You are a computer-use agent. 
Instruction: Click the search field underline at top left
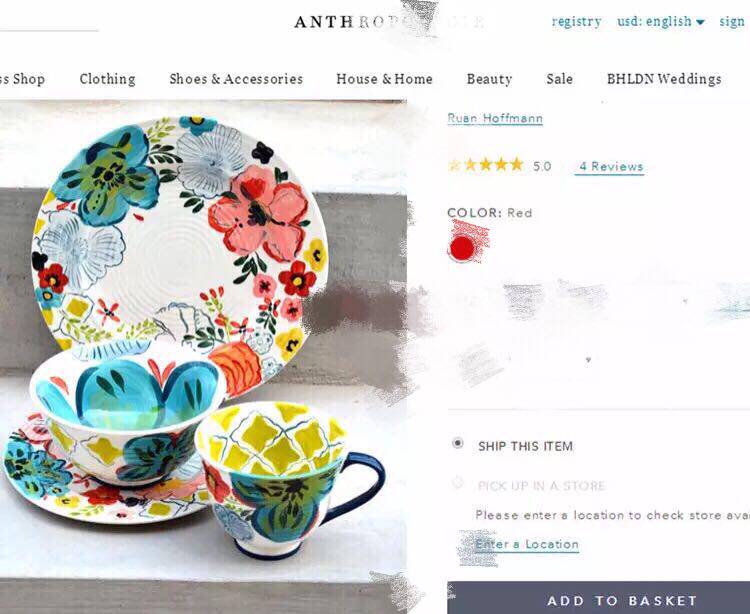point(49,31)
